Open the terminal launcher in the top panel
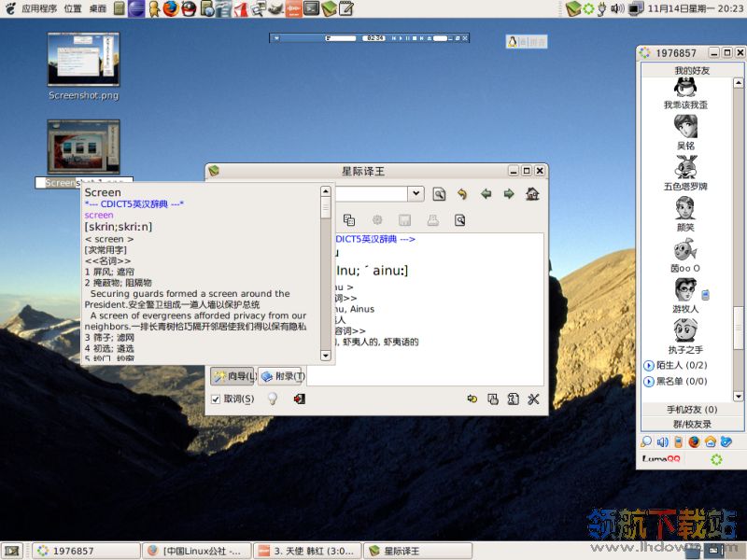 pyautogui.click(x=311, y=8)
